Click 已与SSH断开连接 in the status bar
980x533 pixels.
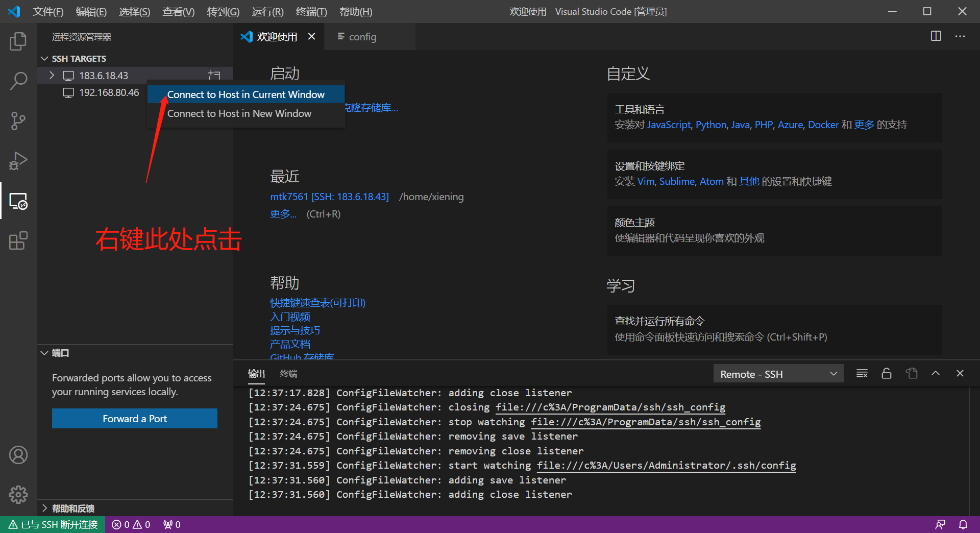pyautogui.click(x=53, y=524)
